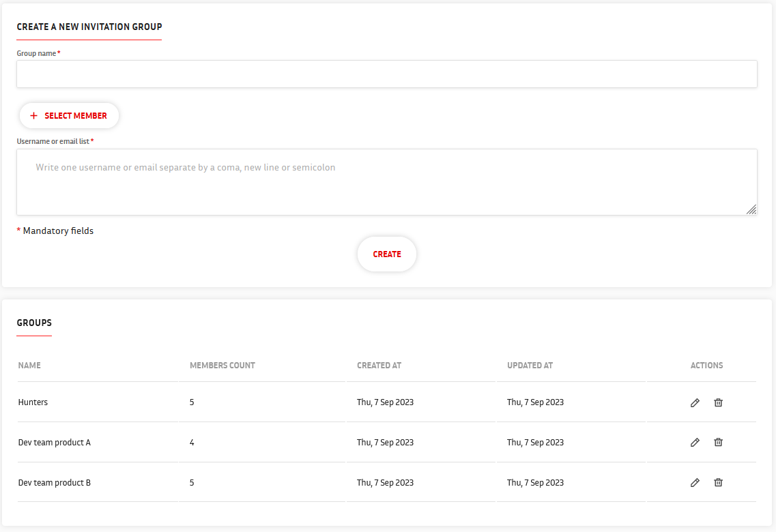
Task: Focus the Group name input field
Action: tap(387, 74)
